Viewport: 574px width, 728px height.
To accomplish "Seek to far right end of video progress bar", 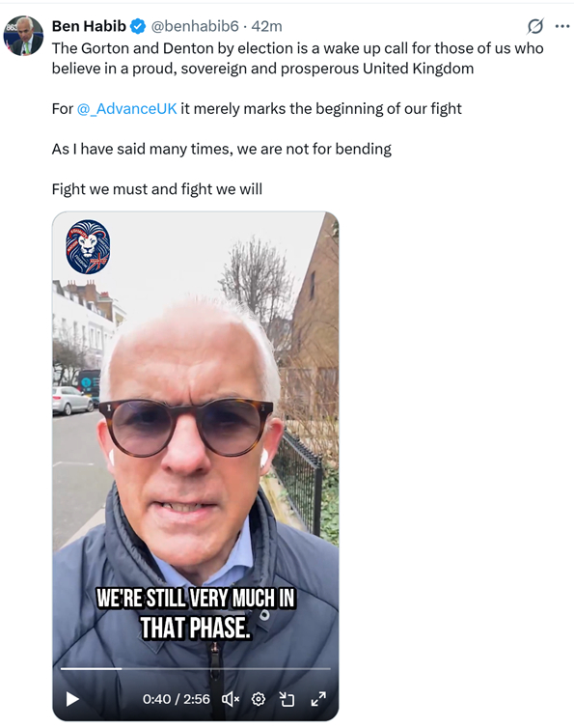I will (329, 668).
